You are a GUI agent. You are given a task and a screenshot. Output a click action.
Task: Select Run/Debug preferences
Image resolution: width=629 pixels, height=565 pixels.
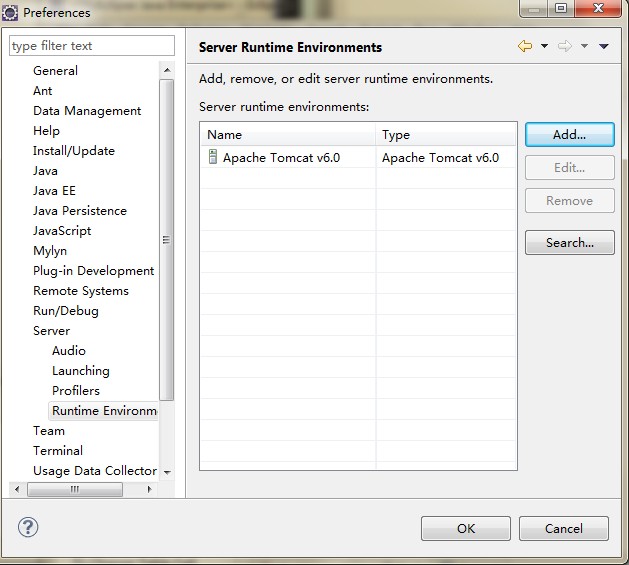(x=66, y=311)
